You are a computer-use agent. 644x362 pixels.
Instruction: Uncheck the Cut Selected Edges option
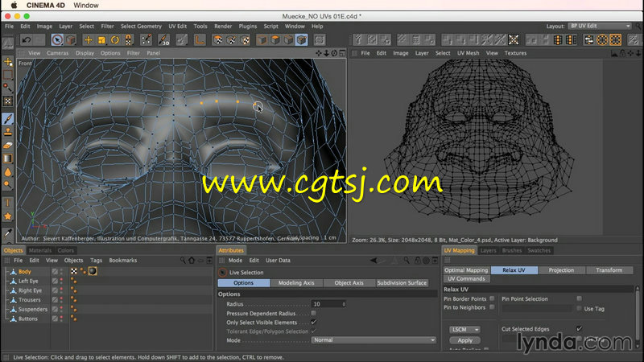click(579, 328)
